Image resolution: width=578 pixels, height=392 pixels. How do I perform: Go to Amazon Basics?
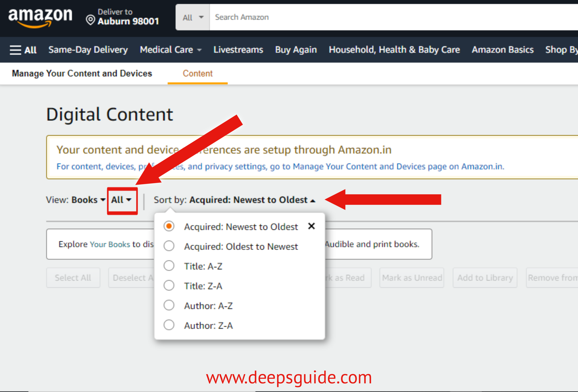click(x=503, y=50)
